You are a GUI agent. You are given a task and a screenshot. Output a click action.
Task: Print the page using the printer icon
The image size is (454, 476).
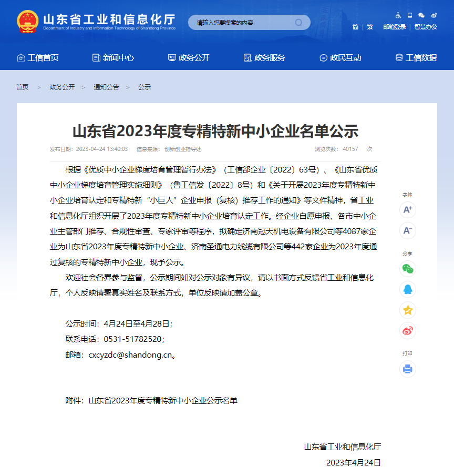pyautogui.click(x=408, y=369)
